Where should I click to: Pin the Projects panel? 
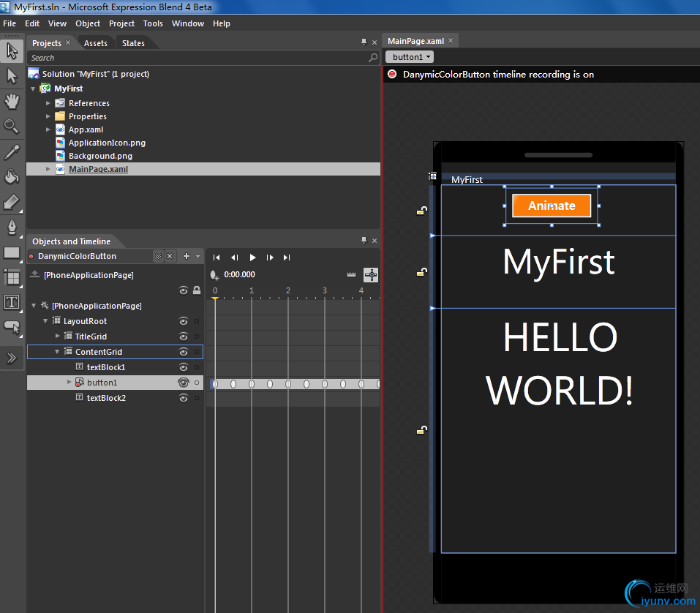coord(364,42)
